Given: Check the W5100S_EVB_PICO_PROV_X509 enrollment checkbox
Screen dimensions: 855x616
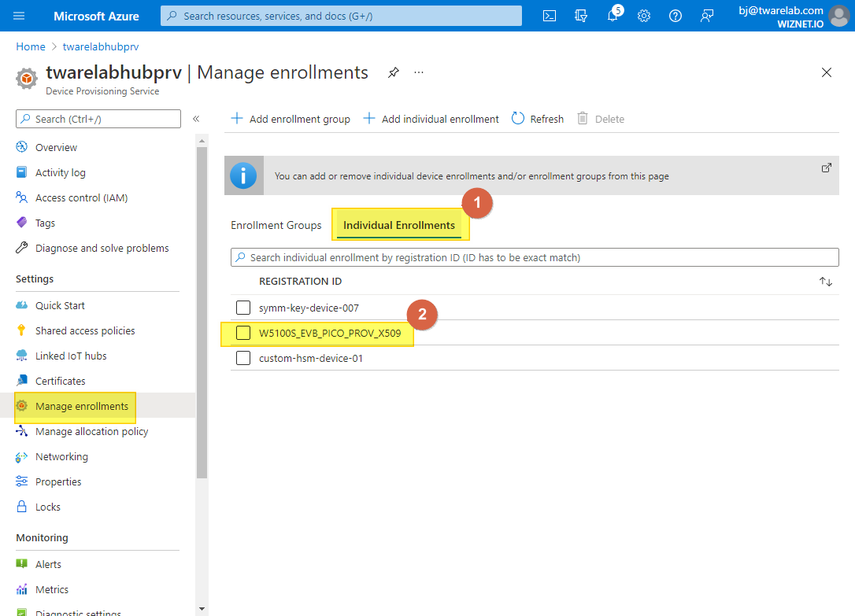Looking at the screenshot, I should click(243, 333).
